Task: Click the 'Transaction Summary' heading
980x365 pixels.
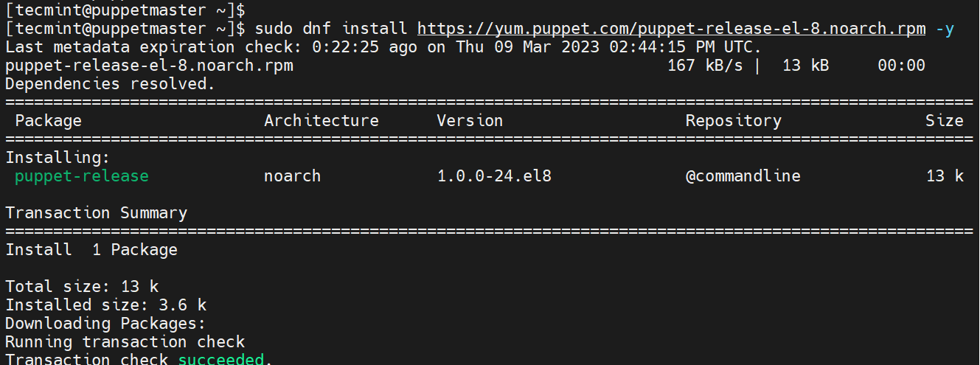Action: [97, 213]
